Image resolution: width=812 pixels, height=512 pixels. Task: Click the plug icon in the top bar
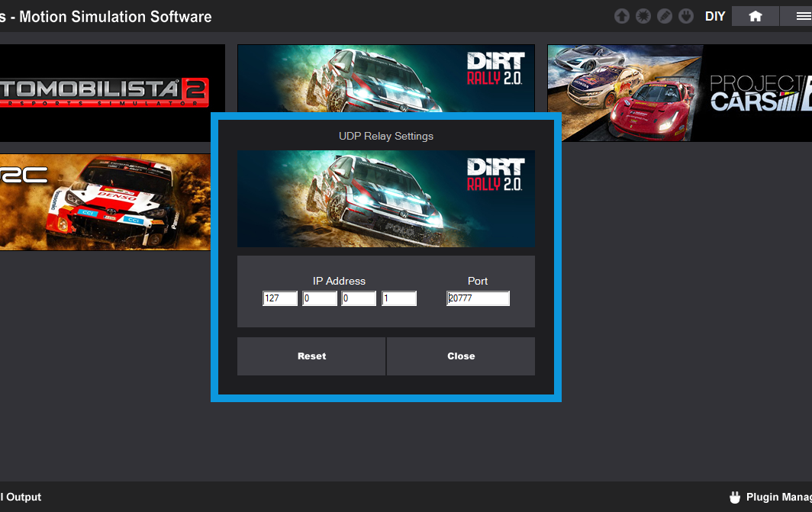(686, 16)
